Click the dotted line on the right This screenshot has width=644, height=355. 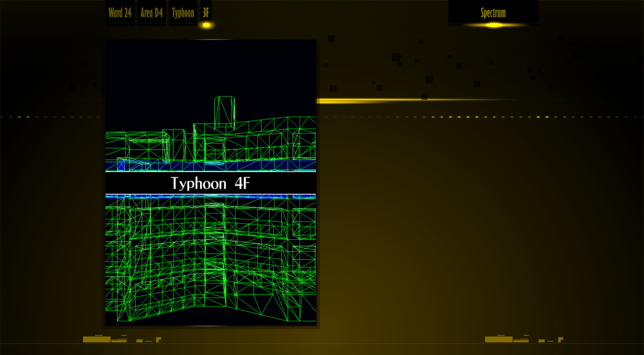484,117
